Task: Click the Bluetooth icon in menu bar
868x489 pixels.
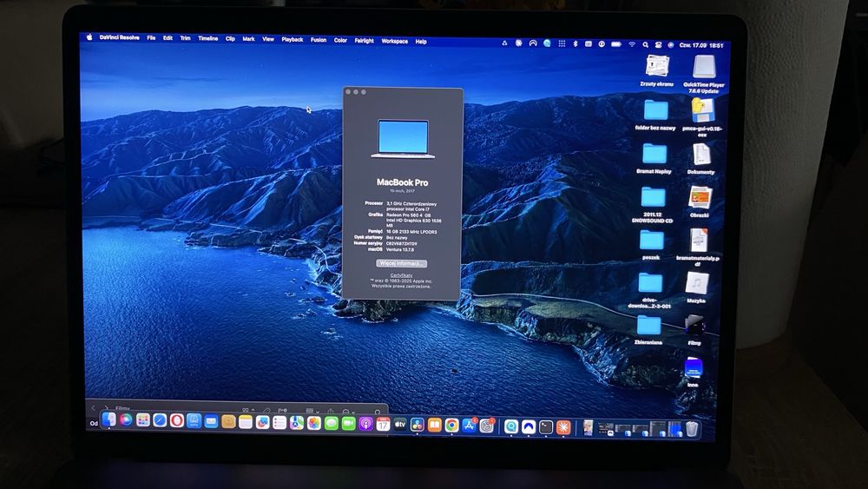Action: [575, 43]
